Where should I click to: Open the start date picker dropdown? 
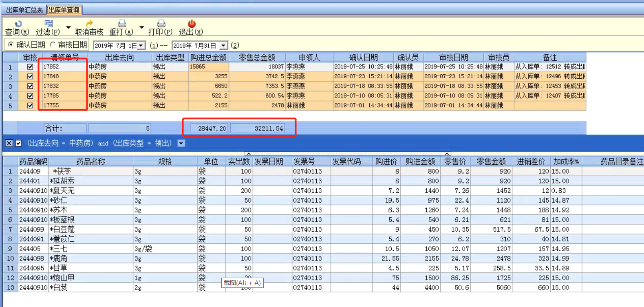tap(141, 46)
